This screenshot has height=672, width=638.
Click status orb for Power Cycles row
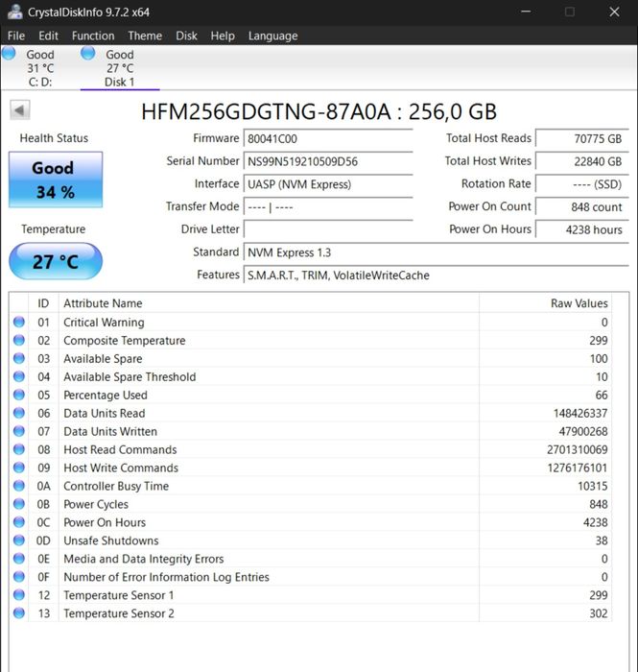click(19, 504)
